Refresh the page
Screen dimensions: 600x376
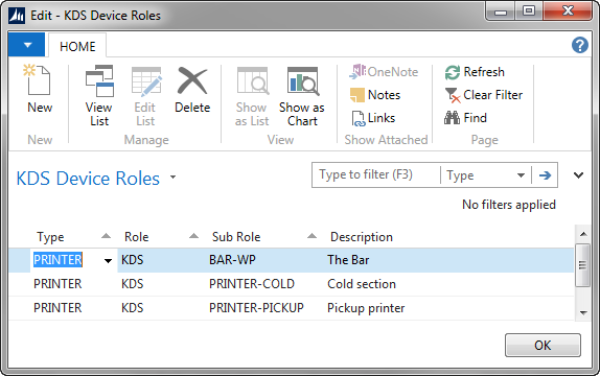[x=474, y=72]
